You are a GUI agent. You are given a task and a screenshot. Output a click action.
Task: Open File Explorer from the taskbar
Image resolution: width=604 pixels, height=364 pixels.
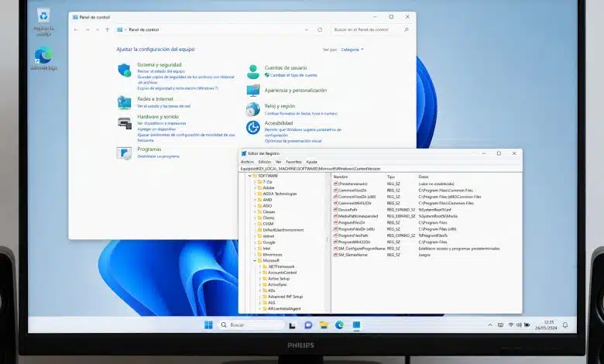coord(324,325)
